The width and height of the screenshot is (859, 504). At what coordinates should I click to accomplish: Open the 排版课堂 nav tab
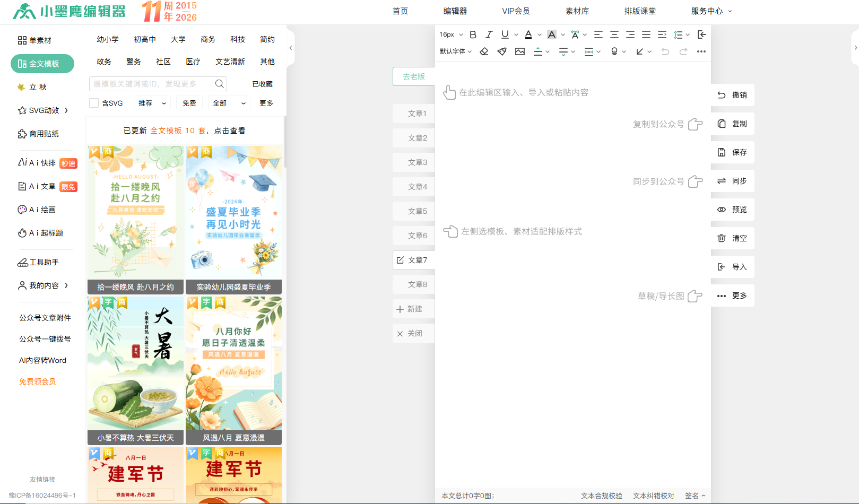tap(640, 11)
